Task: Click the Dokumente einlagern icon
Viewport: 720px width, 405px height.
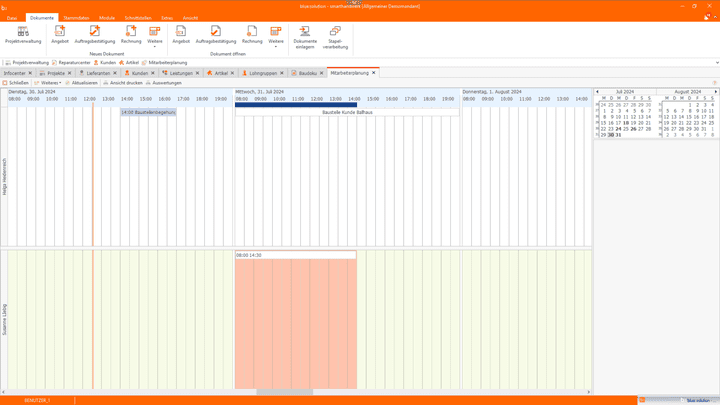Action: pyautogui.click(x=305, y=37)
